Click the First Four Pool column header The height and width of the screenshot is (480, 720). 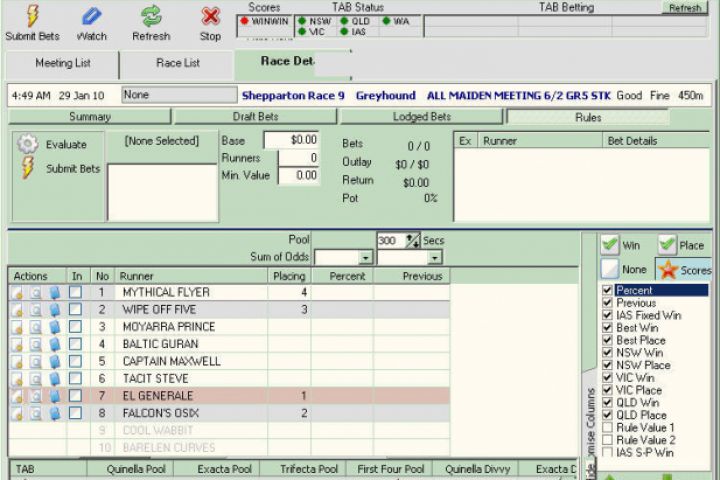pyautogui.click(x=389, y=469)
